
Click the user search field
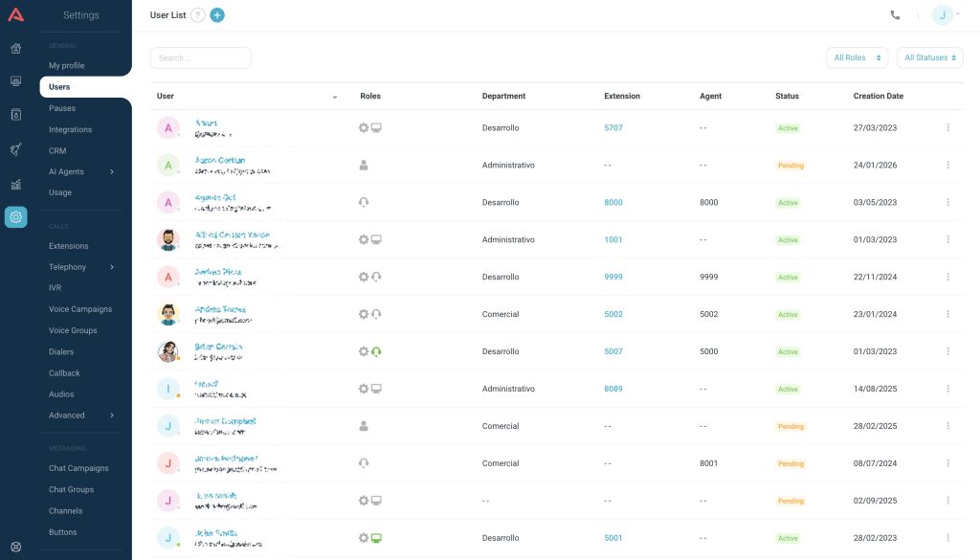(x=200, y=58)
